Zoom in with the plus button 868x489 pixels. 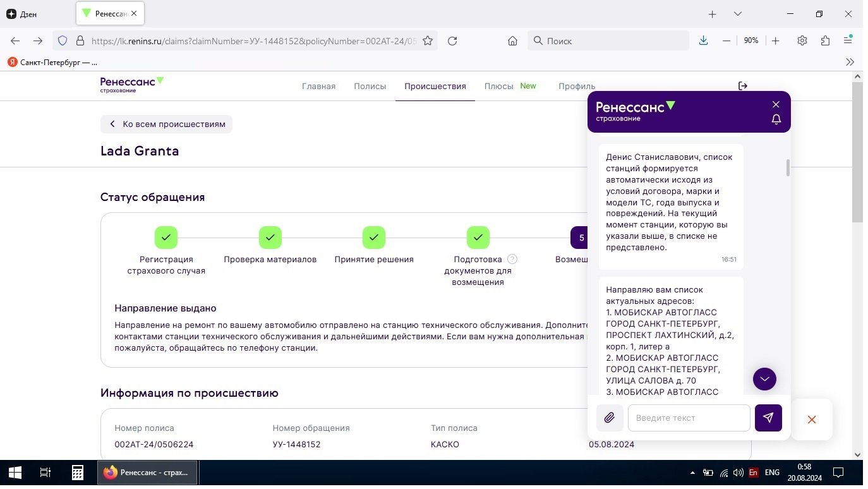pos(776,40)
